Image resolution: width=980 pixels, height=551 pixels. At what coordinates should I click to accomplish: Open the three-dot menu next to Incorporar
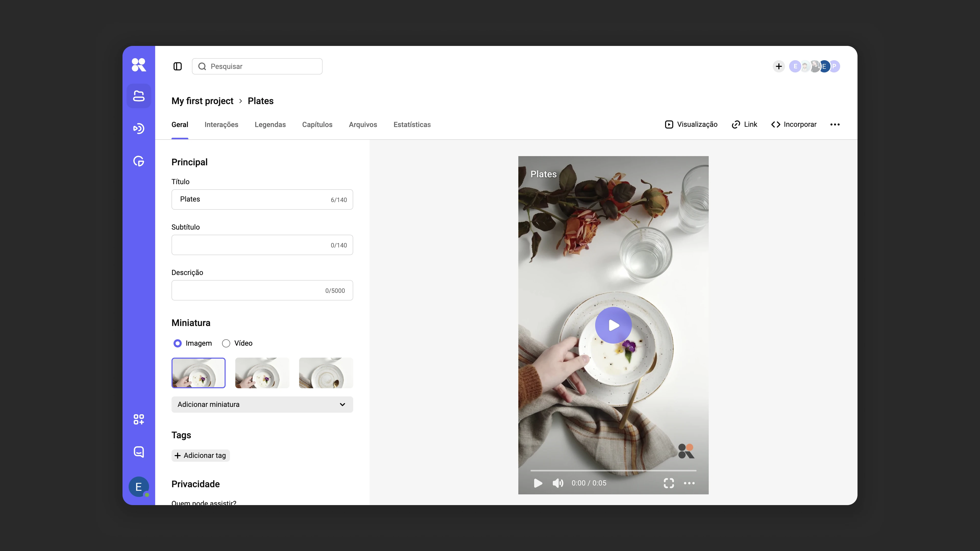[x=835, y=125]
